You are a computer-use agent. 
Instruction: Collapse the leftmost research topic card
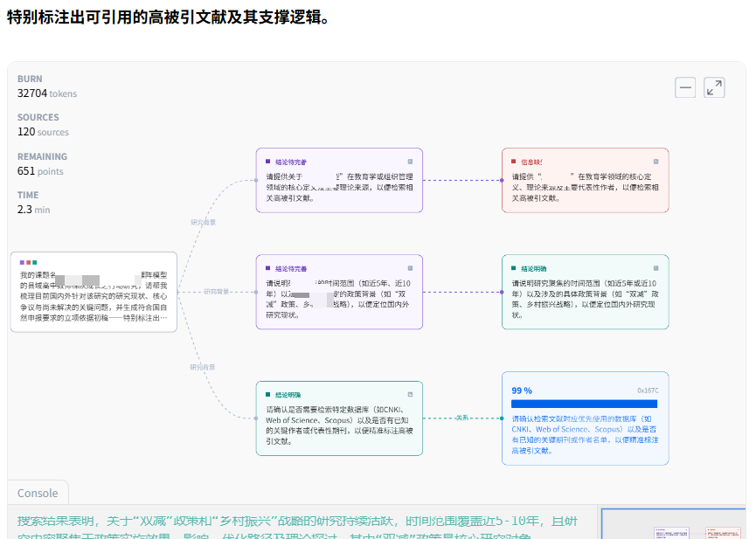click(x=94, y=293)
